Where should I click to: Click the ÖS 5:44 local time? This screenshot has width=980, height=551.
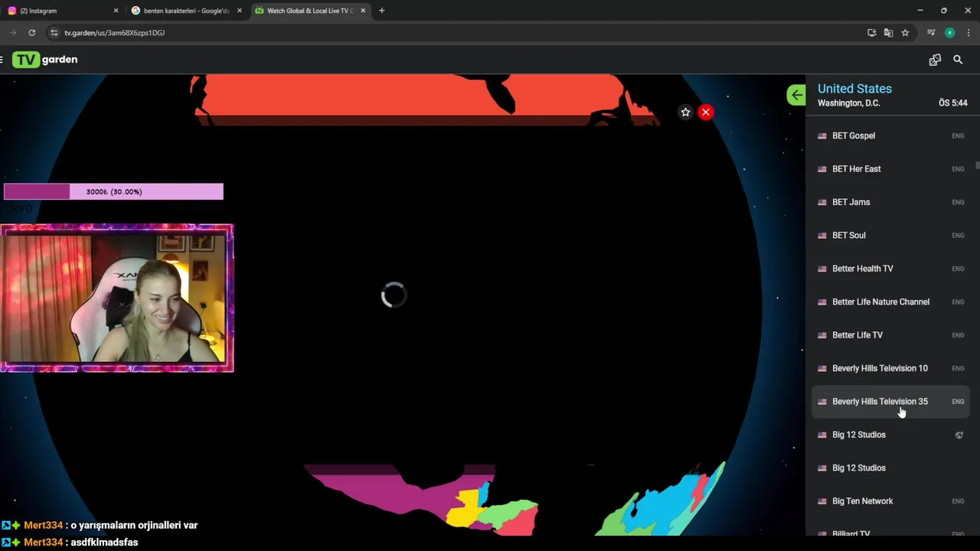tap(952, 103)
